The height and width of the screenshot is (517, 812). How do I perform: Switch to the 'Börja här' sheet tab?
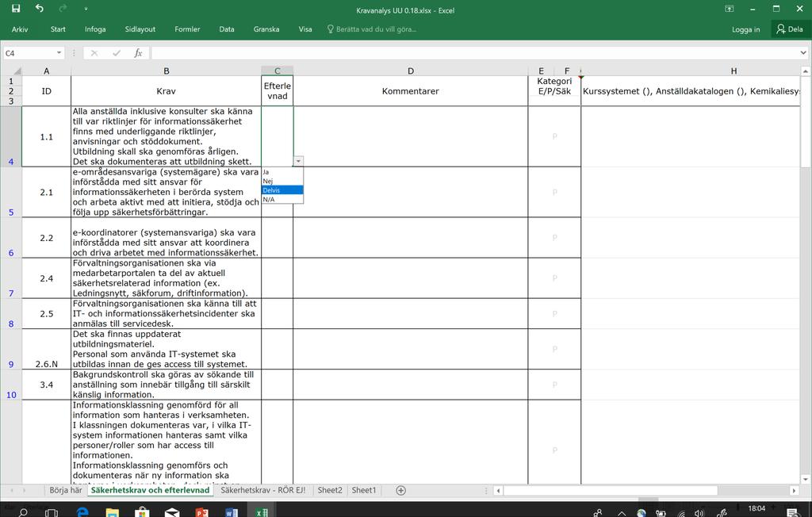pos(66,489)
